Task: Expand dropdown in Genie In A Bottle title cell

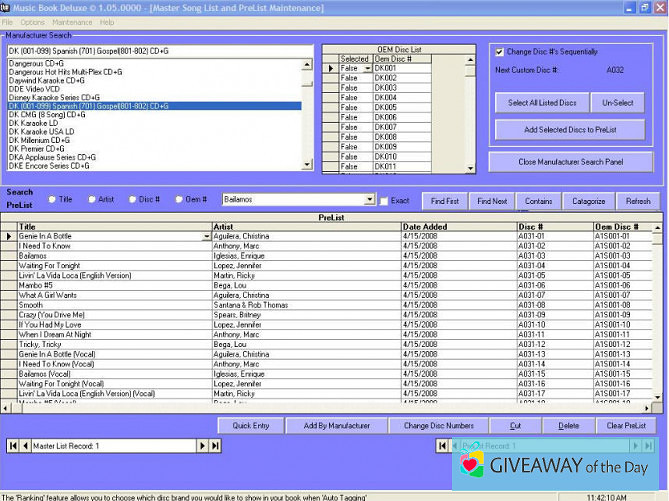Action: [x=207, y=236]
